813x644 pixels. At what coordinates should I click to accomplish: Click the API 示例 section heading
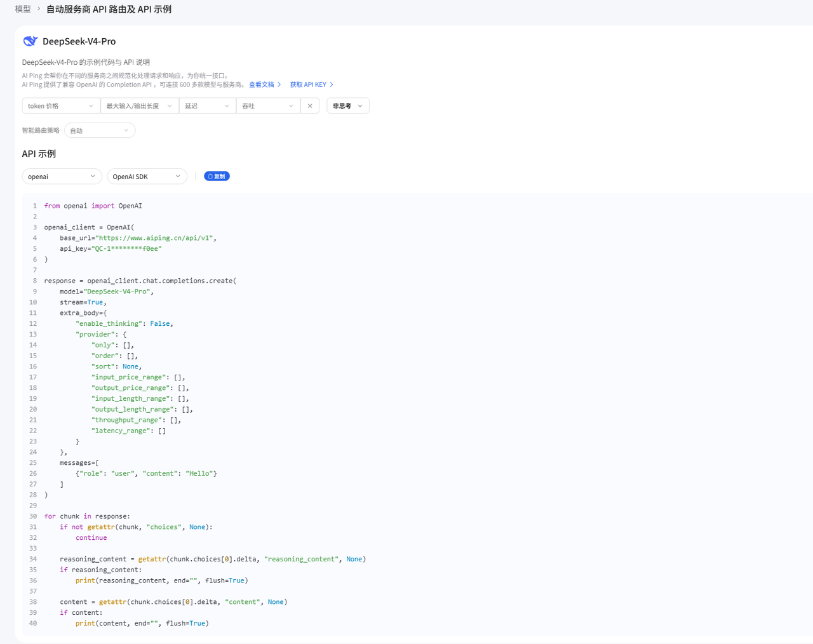coord(39,154)
